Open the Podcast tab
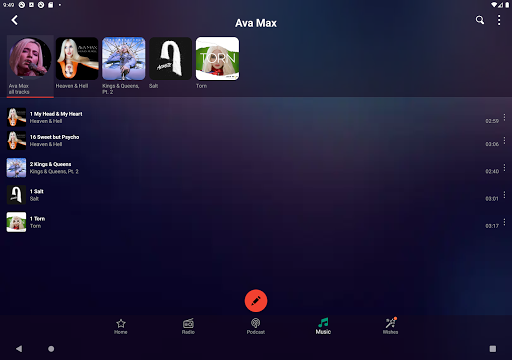Viewport: 512px width, 360px height. pos(256,326)
